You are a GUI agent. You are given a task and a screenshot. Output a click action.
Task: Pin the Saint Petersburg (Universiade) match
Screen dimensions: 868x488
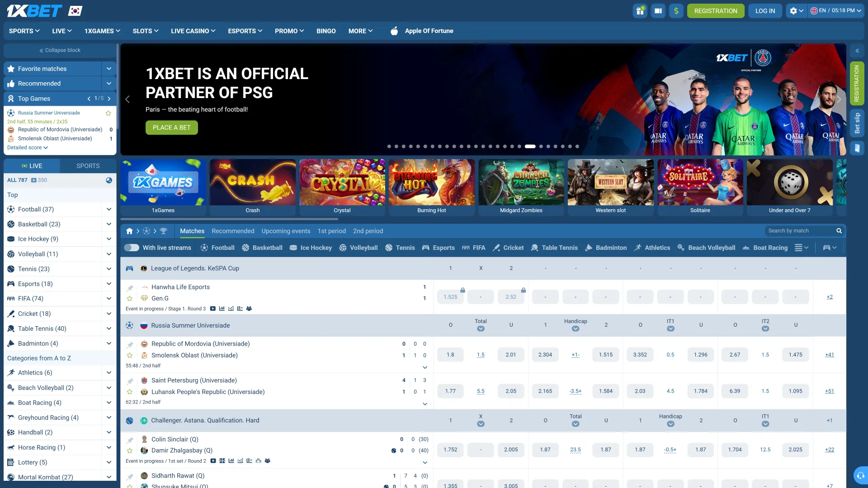tap(130, 381)
